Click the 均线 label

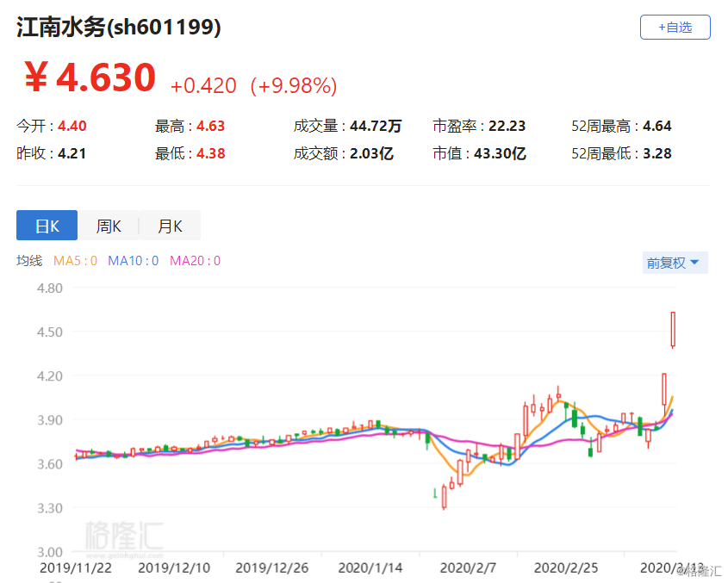click(29, 261)
